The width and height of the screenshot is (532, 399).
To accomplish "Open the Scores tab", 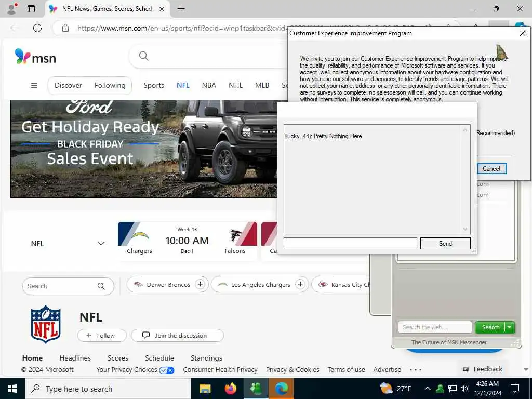I will [x=118, y=358].
